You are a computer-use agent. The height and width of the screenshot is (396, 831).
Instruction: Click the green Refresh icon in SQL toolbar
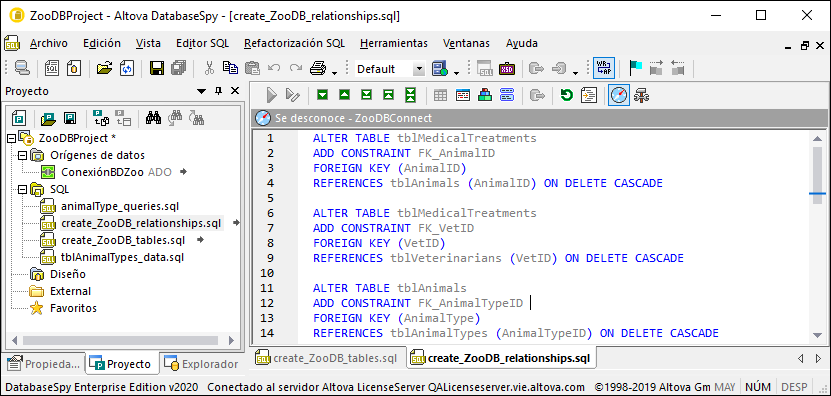[567, 95]
